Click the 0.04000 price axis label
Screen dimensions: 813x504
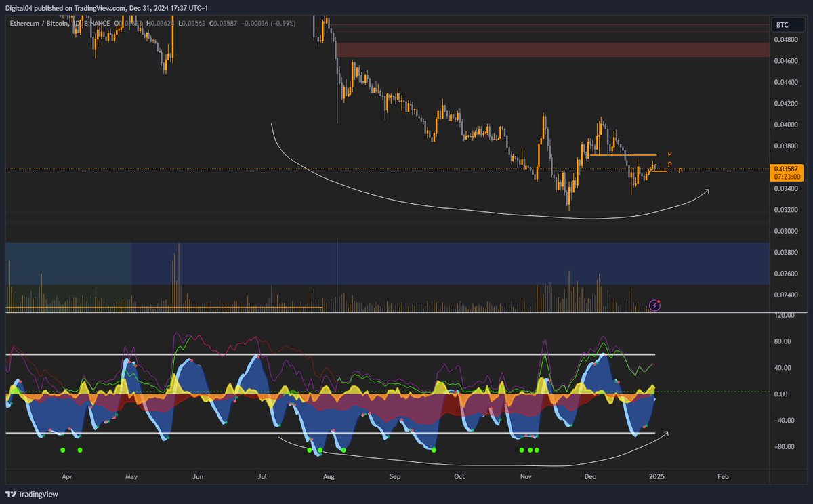tap(787, 125)
